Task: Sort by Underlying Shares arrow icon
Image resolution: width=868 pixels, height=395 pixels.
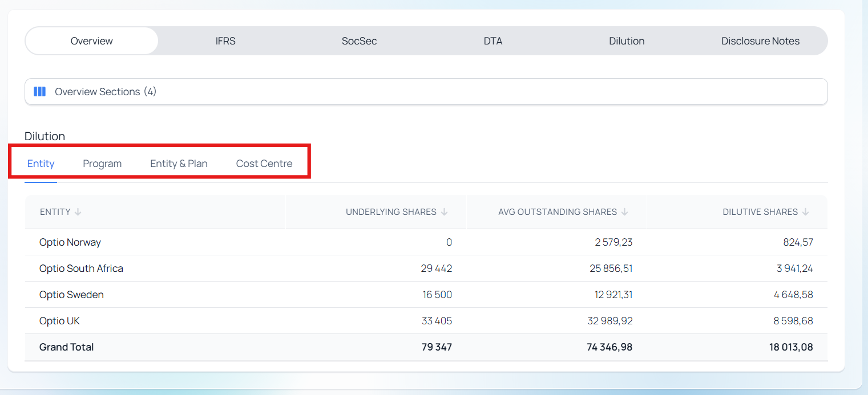Action: [445, 212]
